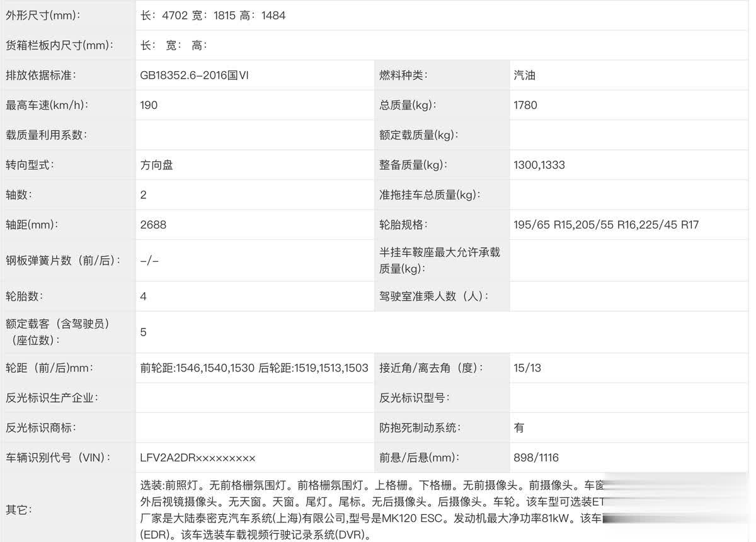Click the 钢板弹簧片数 value -/-
The width and height of the screenshot is (756, 542).
pos(149,260)
